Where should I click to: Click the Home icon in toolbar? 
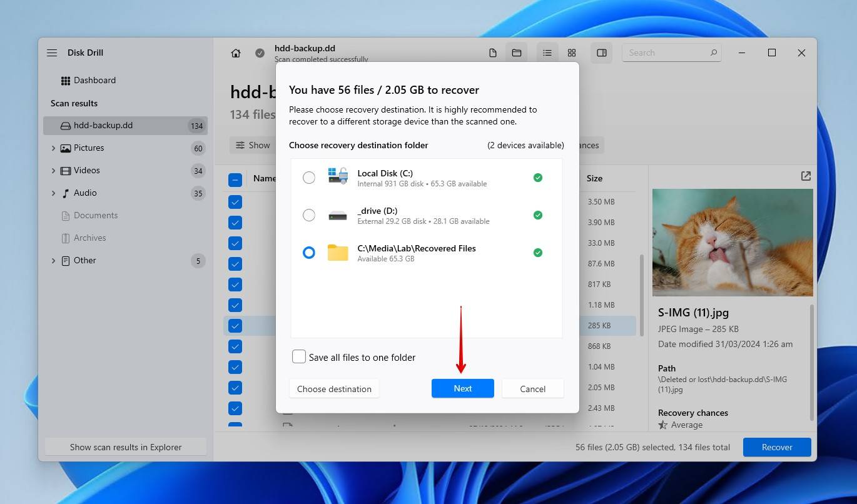pyautogui.click(x=236, y=53)
